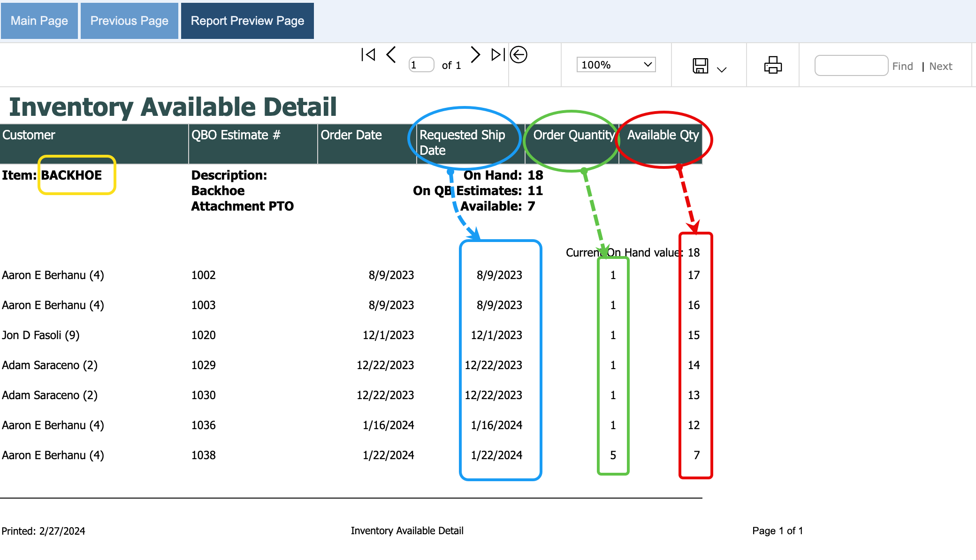Click next page arrow icon
The height and width of the screenshot is (560, 976).
pos(475,55)
